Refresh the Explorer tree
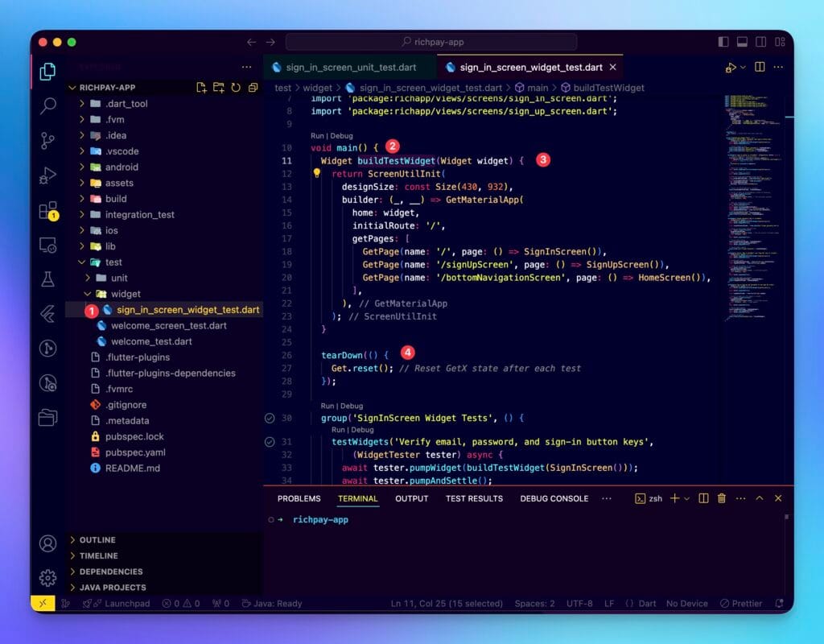 coord(236,87)
